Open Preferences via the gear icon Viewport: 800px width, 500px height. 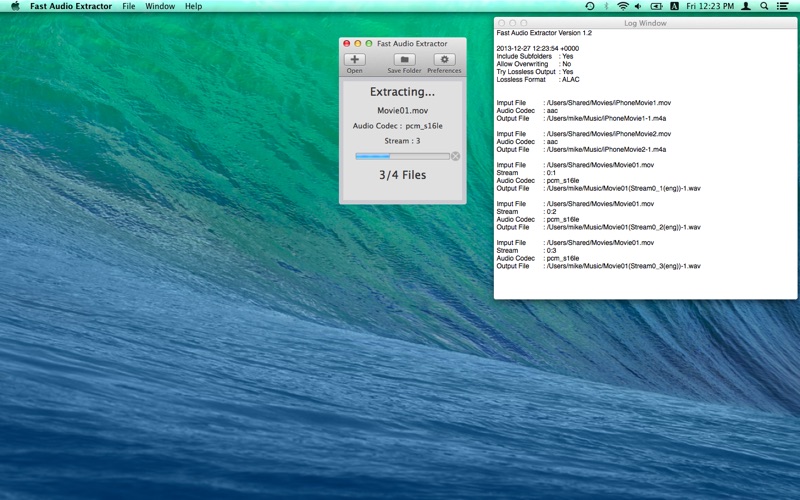444,60
